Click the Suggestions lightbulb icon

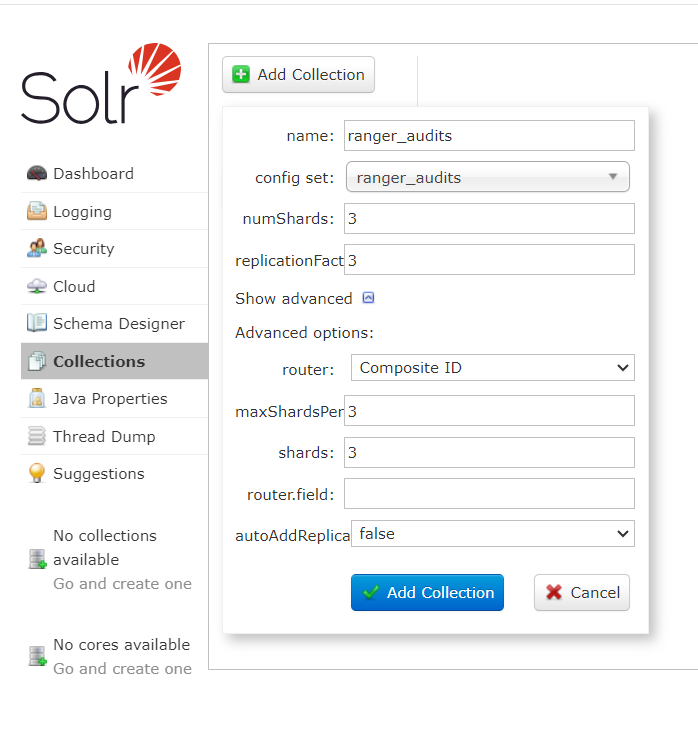[x=37, y=473]
